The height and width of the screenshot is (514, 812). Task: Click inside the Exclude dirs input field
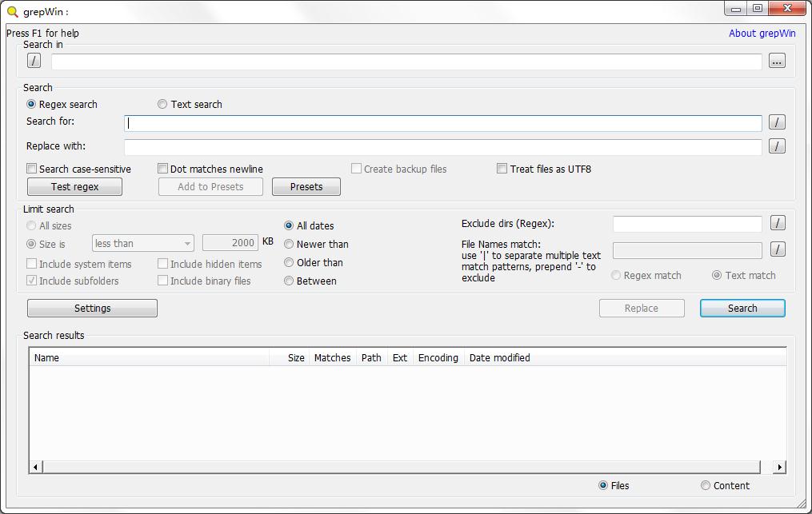click(686, 224)
